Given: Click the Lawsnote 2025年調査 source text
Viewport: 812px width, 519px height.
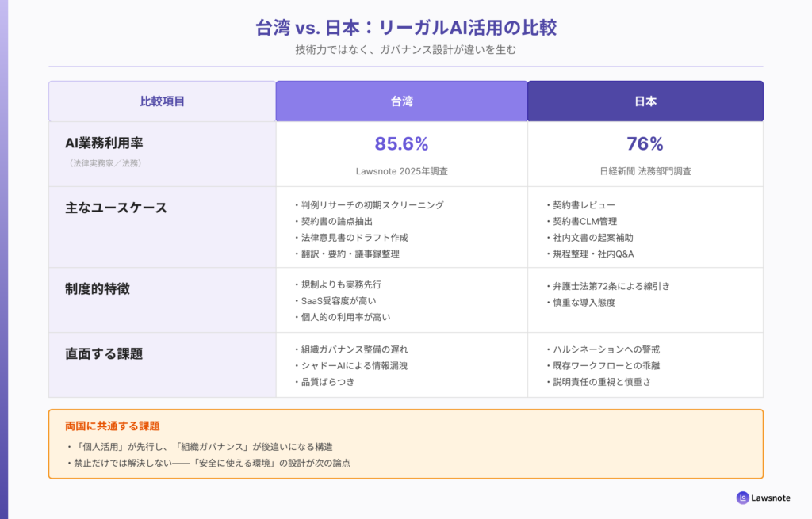Looking at the screenshot, I should pyautogui.click(x=402, y=171).
